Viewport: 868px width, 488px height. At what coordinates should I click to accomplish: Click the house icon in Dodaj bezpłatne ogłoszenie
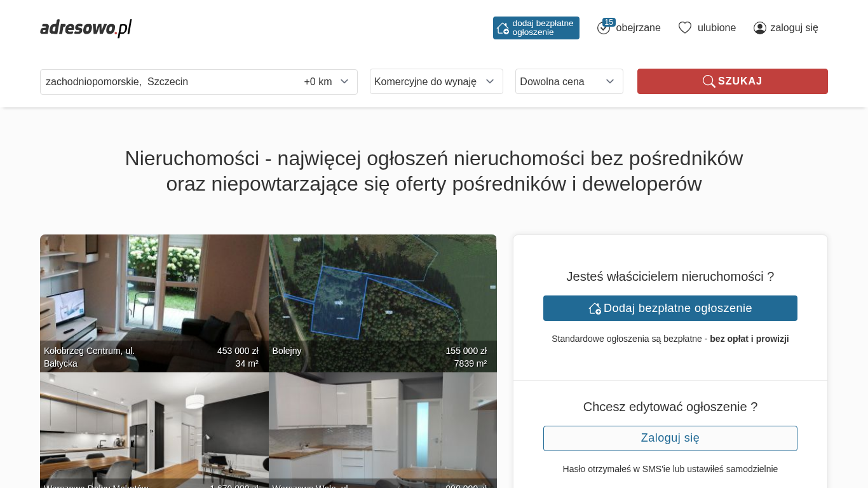(x=595, y=308)
